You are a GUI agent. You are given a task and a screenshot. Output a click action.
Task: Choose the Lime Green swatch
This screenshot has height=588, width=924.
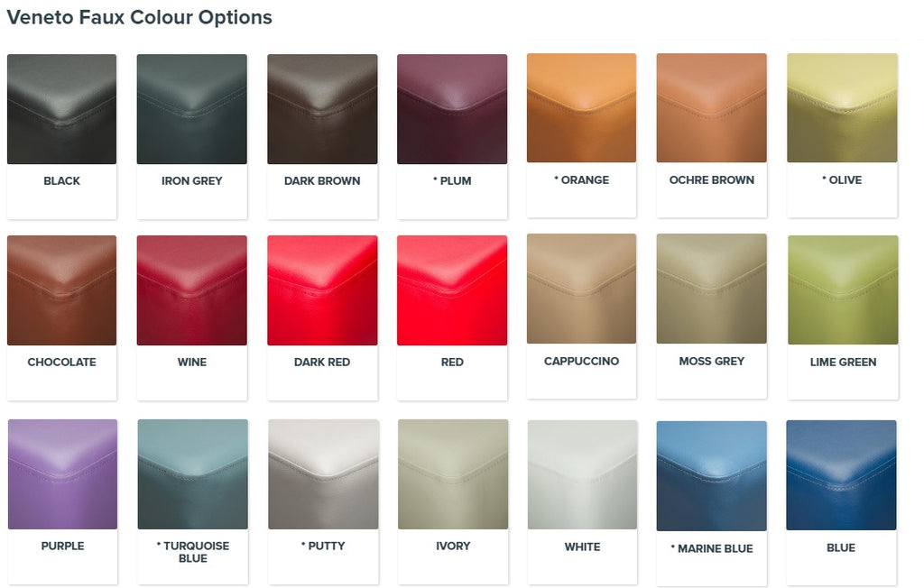(x=844, y=289)
